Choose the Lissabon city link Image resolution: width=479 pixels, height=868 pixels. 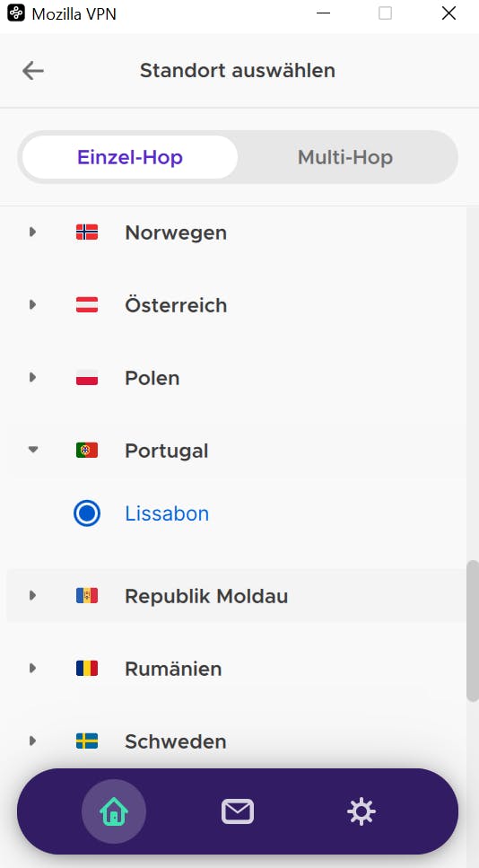[167, 513]
